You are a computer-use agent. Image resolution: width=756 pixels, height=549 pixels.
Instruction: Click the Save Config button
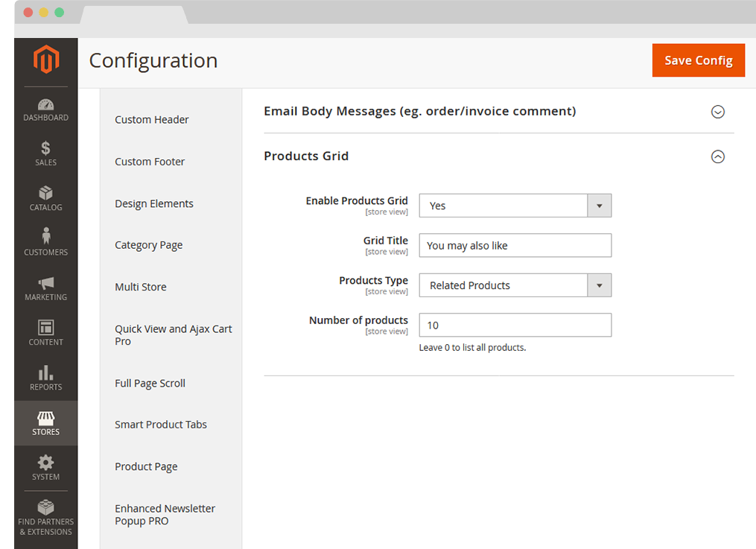coord(698,60)
